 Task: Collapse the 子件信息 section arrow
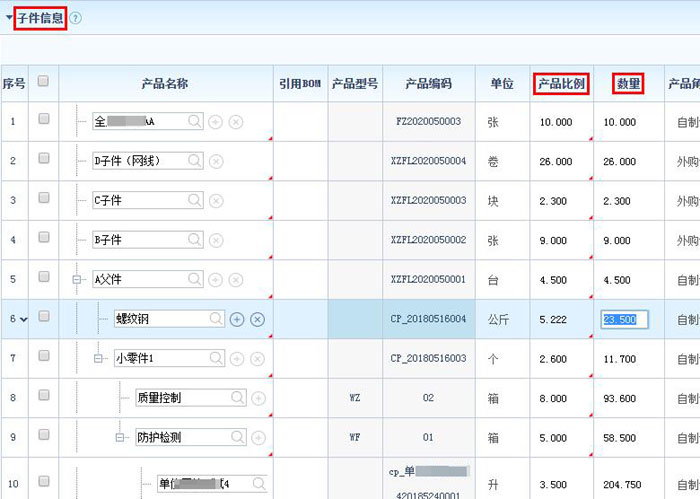[x=9, y=18]
